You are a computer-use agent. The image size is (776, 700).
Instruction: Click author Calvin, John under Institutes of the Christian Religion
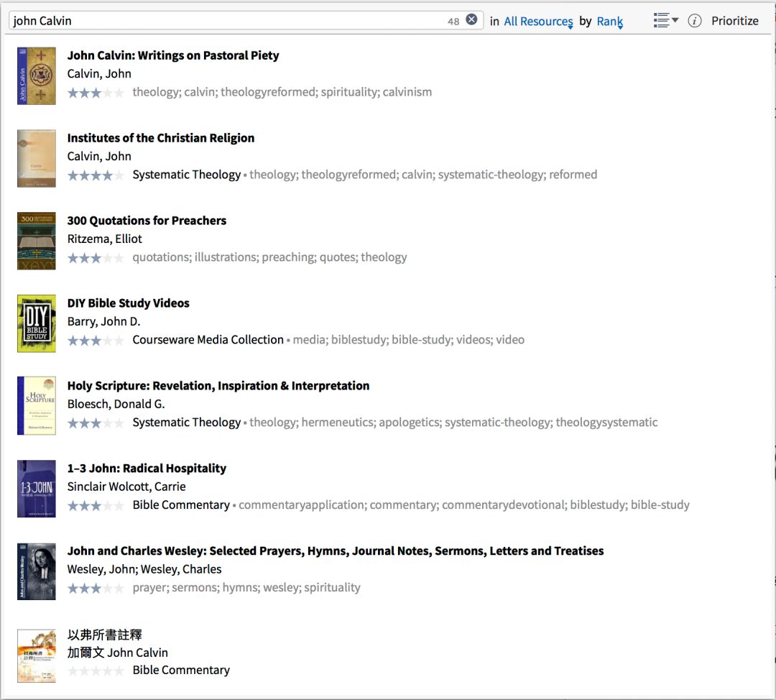click(x=99, y=157)
